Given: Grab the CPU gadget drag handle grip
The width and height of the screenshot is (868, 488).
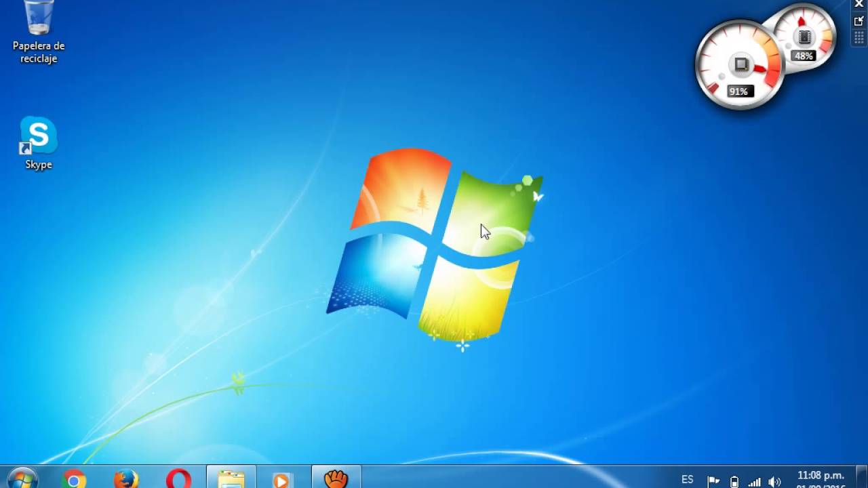Looking at the screenshot, I should pyautogui.click(x=859, y=37).
